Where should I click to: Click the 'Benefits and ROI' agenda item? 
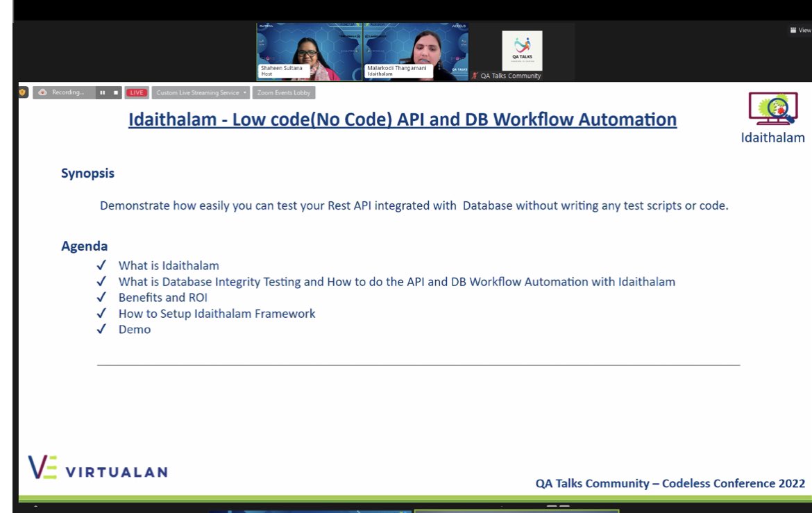tap(162, 297)
